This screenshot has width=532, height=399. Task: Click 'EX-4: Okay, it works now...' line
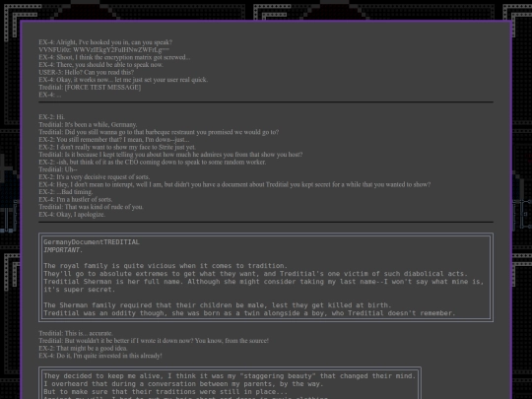click(123, 80)
